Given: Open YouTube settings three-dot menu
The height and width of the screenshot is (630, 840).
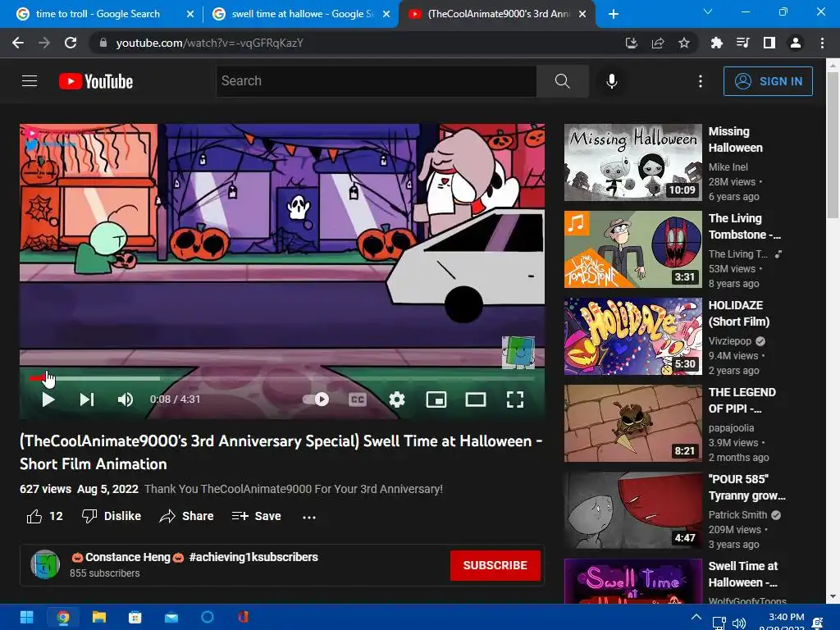Looking at the screenshot, I should click(701, 81).
